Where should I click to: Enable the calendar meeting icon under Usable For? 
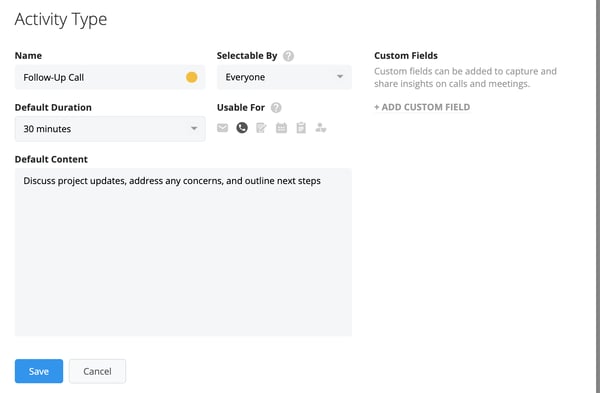coord(281,128)
